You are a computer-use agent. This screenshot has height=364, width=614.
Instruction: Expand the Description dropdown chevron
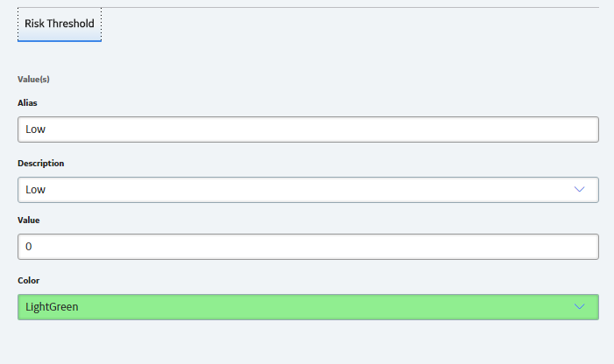click(x=579, y=189)
